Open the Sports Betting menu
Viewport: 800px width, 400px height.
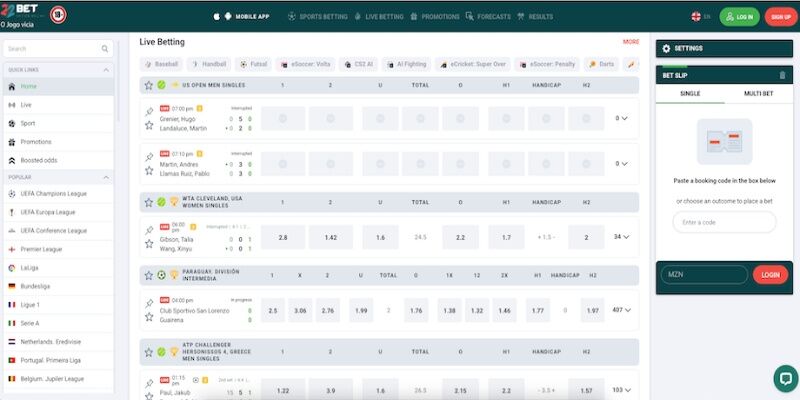click(320, 17)
